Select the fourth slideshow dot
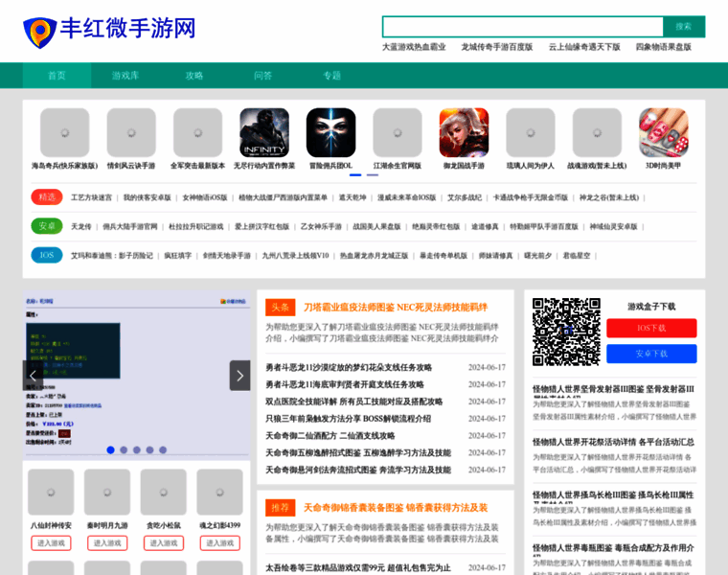Viewport: 728px width, 575px height. (149, 449)
